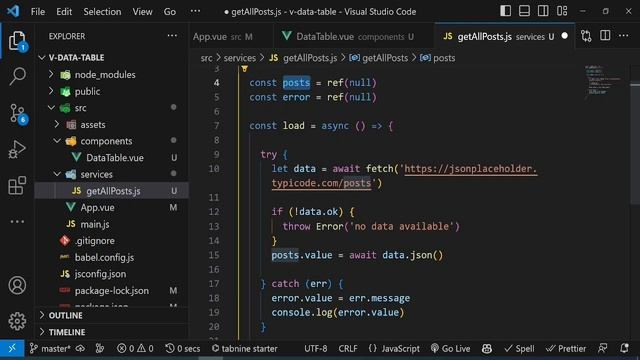The image size is (640, 360).
Task: Open the Explorer view in activity bar
Action: click(17, 41)
